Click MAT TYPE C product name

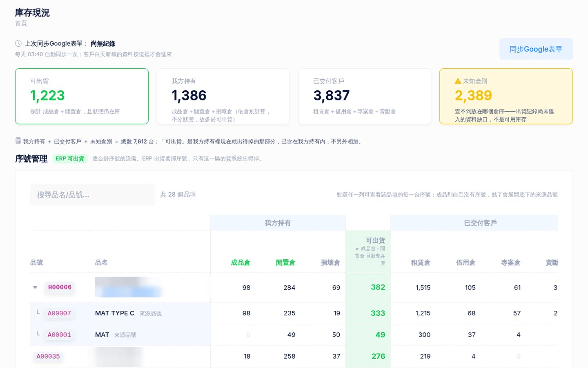[x=115, y=313]
